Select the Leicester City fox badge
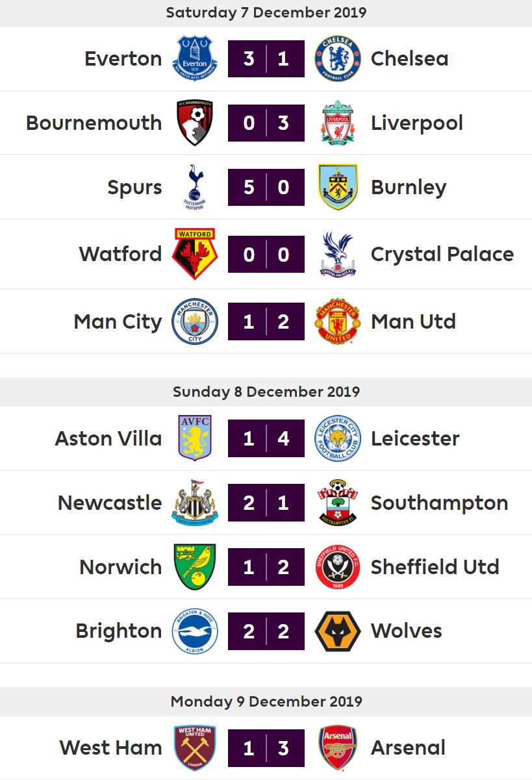This screenshot has width=532, height=780. [337, 438]
